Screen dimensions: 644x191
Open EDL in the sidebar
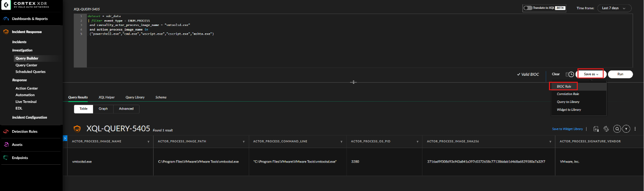(x=19, y=108)
